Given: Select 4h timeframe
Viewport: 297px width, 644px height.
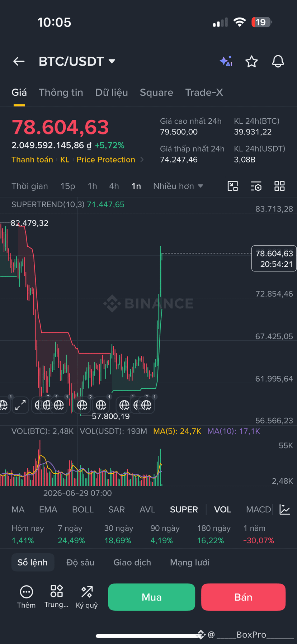Looking at the screenshot, I should (x=114, y=186).
